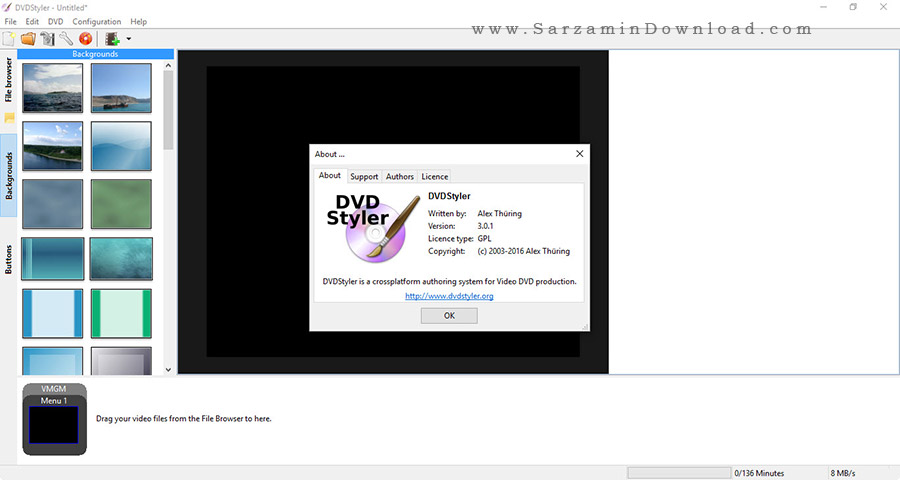Screen dimensions: 900x480
Task: Choose the green bordered mint background
Action: 121,313
